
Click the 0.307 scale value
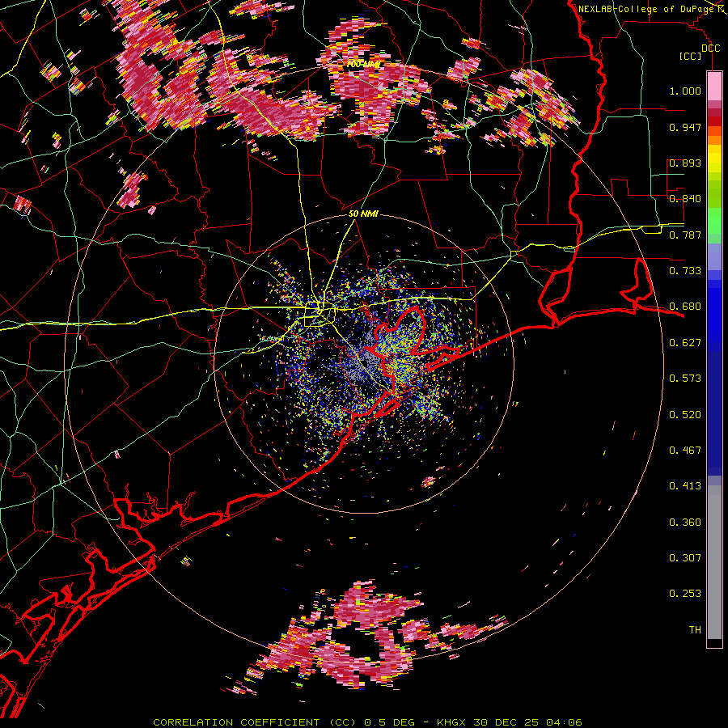685,558
